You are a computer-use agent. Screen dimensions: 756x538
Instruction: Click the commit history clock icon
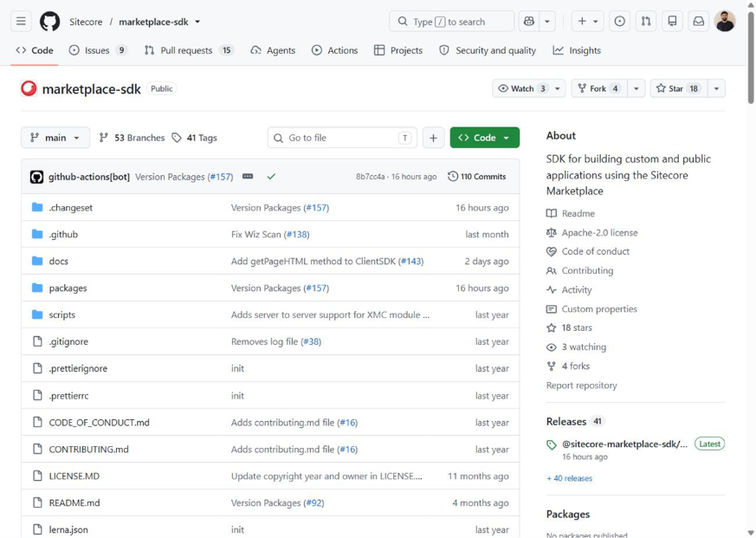452,177
